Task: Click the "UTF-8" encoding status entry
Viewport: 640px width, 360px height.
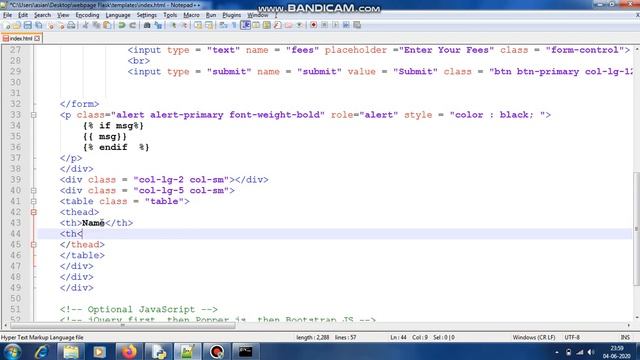Action: pos(572,338)
